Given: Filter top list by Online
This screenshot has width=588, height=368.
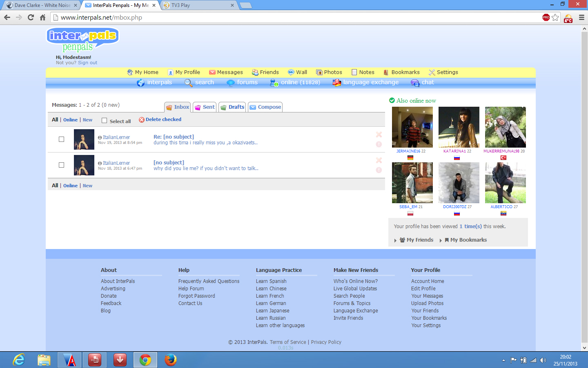Looking at the screenshot, I should click(x=70, y=120).
